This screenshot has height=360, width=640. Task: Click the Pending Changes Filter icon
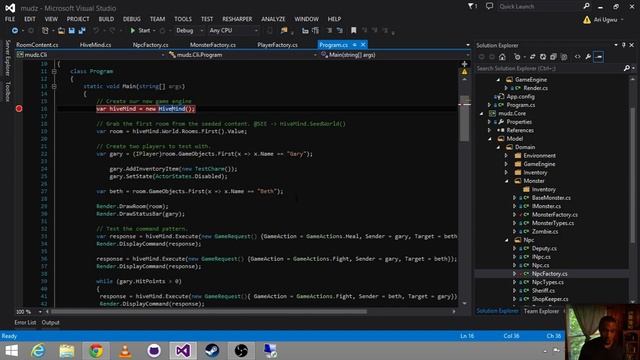[517, 57]
